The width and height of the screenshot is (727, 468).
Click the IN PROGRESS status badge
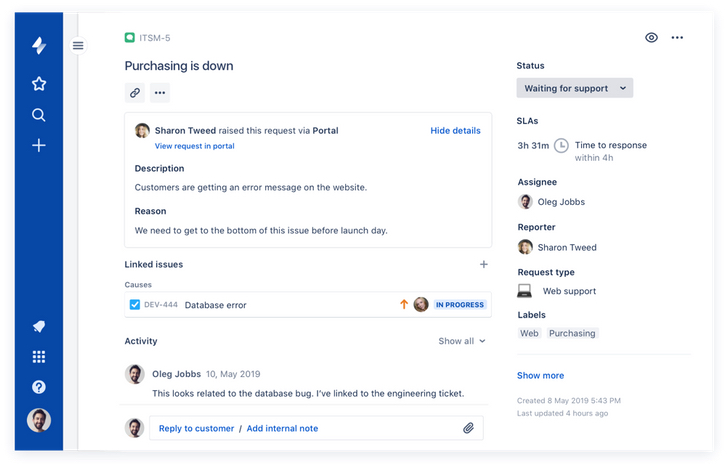tap(460, 305)
